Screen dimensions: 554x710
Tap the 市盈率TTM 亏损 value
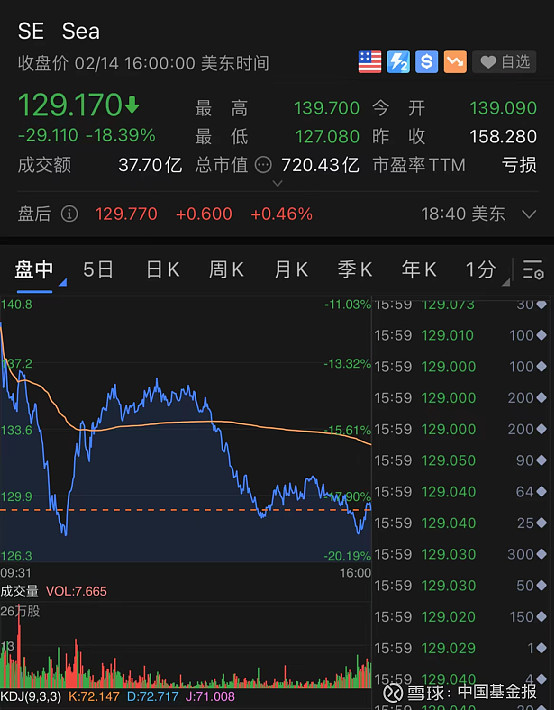[519, 165]
